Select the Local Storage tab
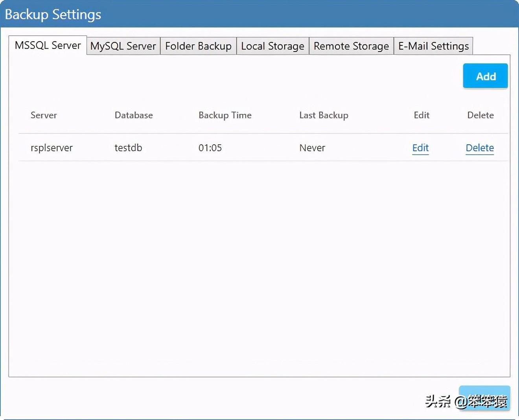The height and width of the screenshot is (420, 519). (x=272, y=46)
